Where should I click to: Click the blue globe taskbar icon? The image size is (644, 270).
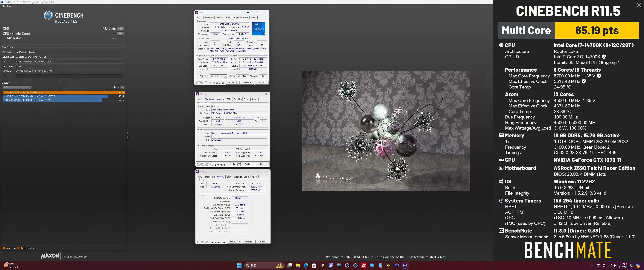(397, 265)
